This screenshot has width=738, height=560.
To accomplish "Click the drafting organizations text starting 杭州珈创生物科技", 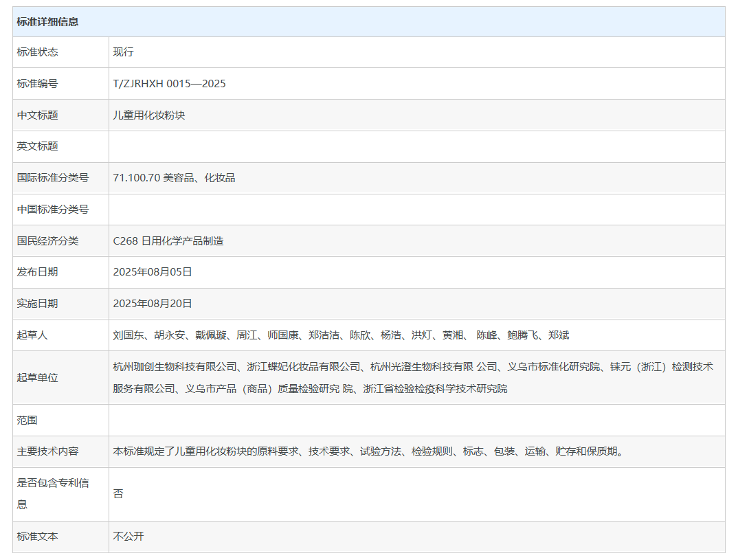I will 412,377.
